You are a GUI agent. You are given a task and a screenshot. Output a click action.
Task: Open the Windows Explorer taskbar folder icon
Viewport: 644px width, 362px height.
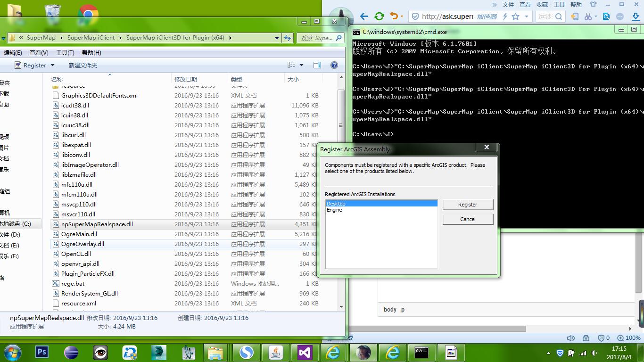[215, 352]
